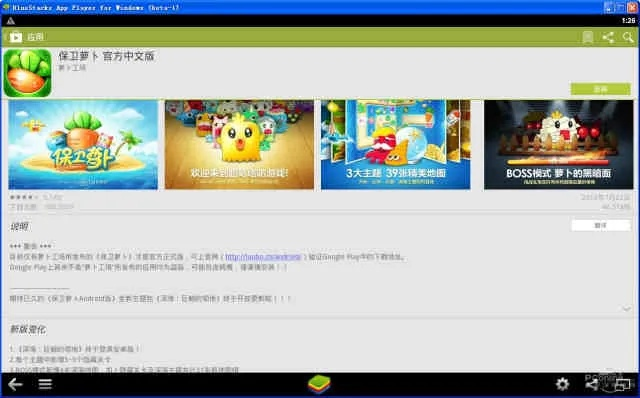Open BlueStacks settings gear
640x398 pixels.
pyautogui.click(x=562, y=384)
